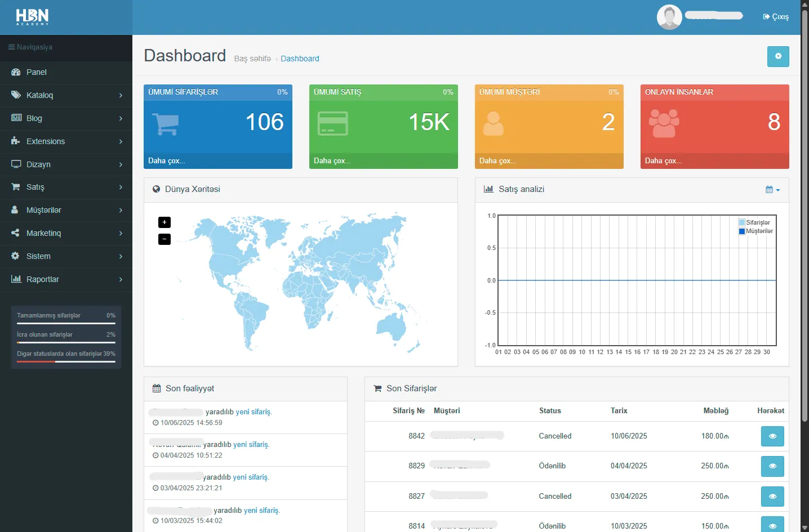
Task: Click the Raportlar bar chart icon
Action: pyautogui.click(x=16, y=279)
